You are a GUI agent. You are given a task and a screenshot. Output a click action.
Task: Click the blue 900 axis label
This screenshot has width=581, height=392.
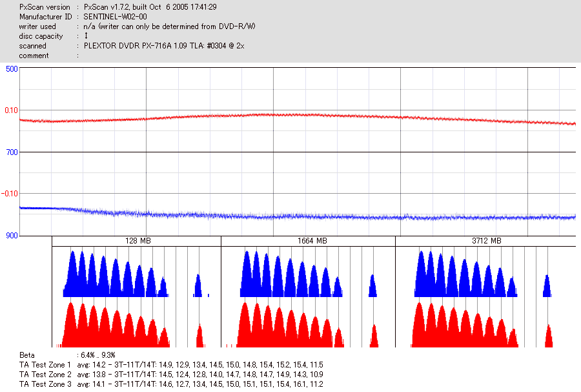[x=12, y=236]
